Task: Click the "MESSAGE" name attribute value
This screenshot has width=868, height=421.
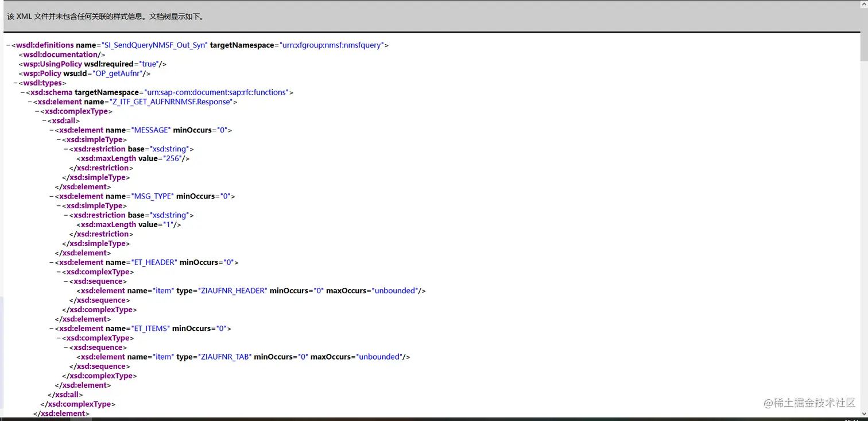Action: tap(150, 130)
